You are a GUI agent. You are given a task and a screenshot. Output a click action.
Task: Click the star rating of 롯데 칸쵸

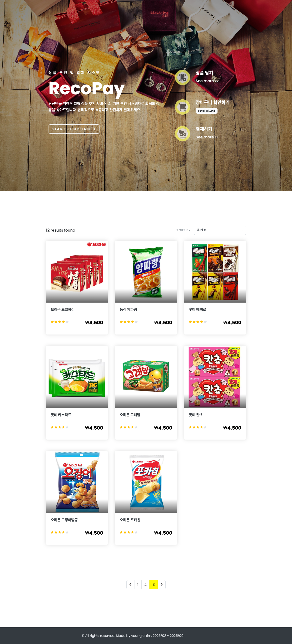coord(198,427)
